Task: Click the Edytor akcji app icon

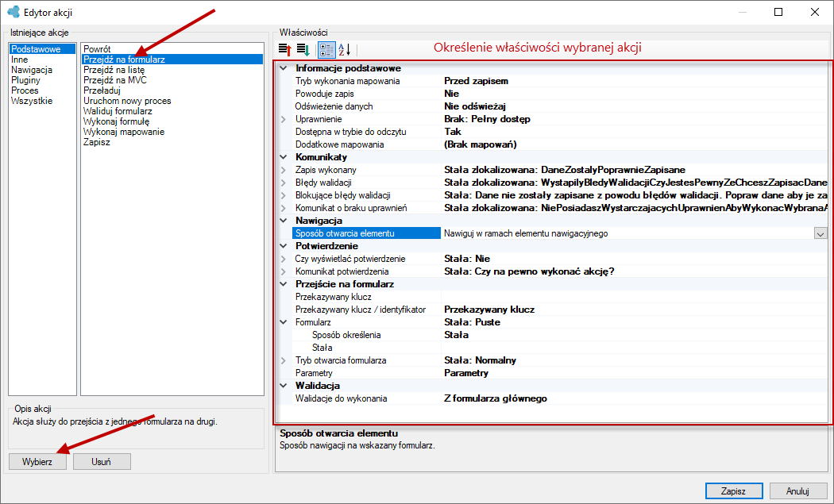Action: coord(14,12)
